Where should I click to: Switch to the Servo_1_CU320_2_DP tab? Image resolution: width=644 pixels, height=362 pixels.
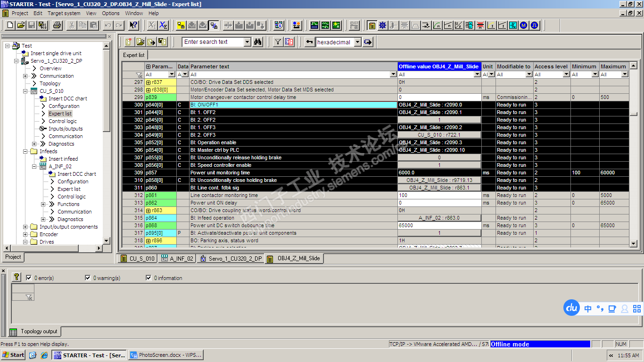231,258
